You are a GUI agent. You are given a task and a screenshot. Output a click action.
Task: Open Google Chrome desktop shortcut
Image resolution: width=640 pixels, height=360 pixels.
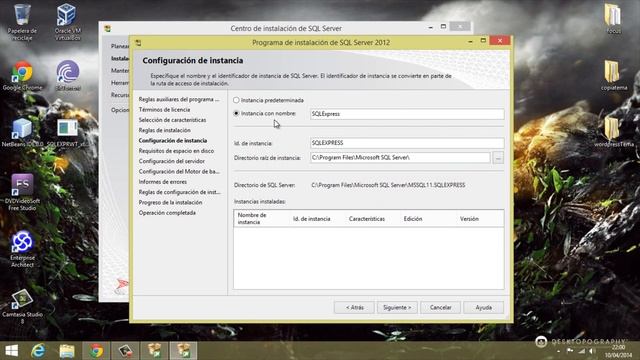(22, 76)
